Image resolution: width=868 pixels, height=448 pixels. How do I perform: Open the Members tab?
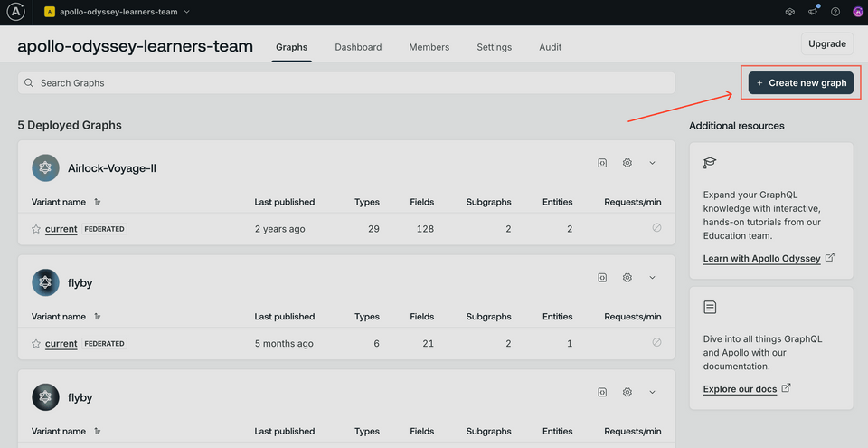coord(429,47)
